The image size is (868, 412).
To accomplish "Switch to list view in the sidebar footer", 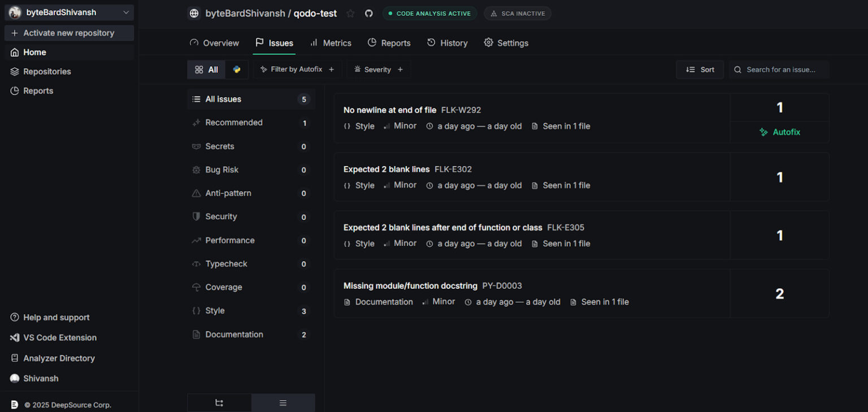I will [283, 402].
